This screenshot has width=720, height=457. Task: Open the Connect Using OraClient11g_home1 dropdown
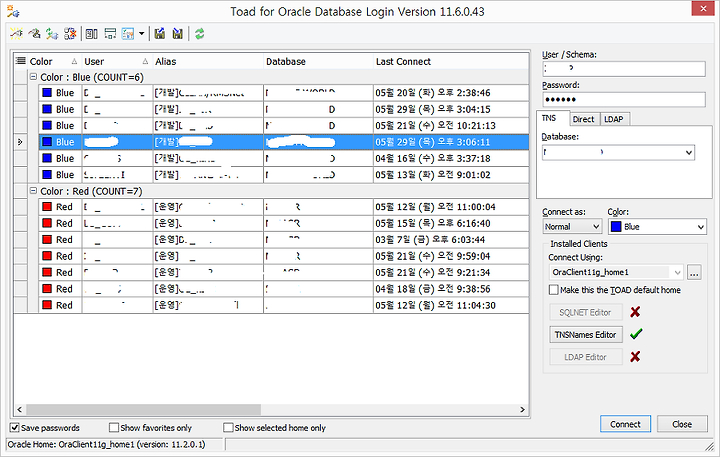[x=677, y=272]
